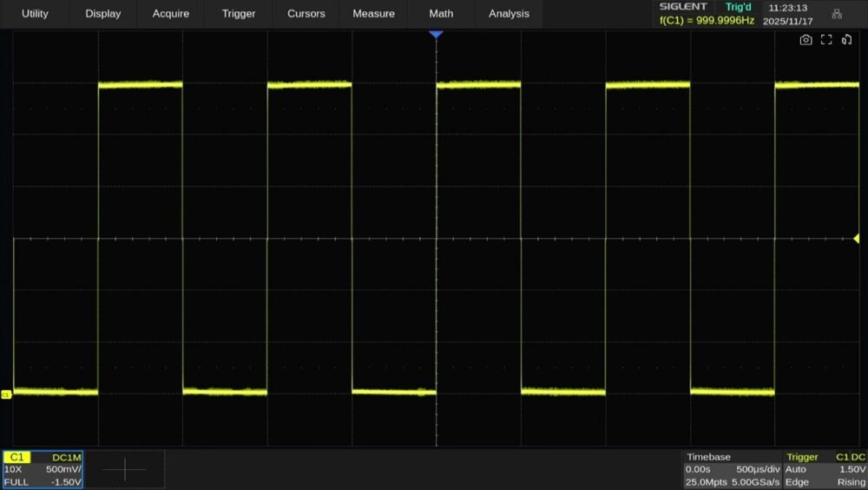Click the blue trigger position marker
868x490 pixels.
[x=436, y=34]
